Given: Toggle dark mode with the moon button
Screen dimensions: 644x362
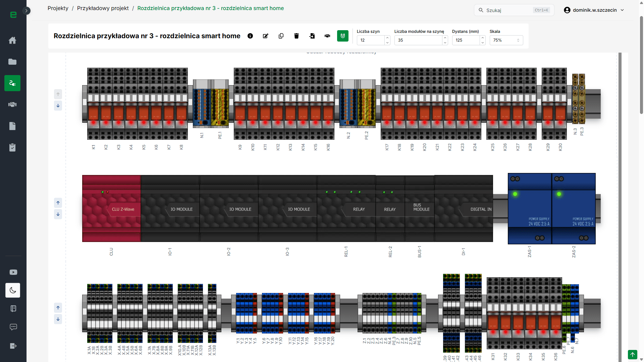Looking at the screenshot, I should point(13,290).
